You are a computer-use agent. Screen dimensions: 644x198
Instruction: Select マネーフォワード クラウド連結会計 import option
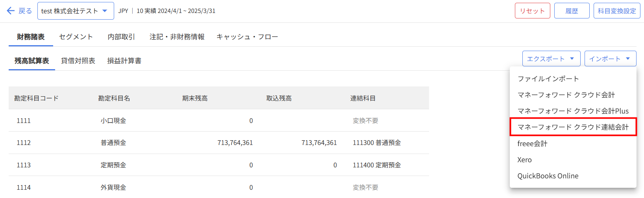pyautogui.click(x=573, y=127)
